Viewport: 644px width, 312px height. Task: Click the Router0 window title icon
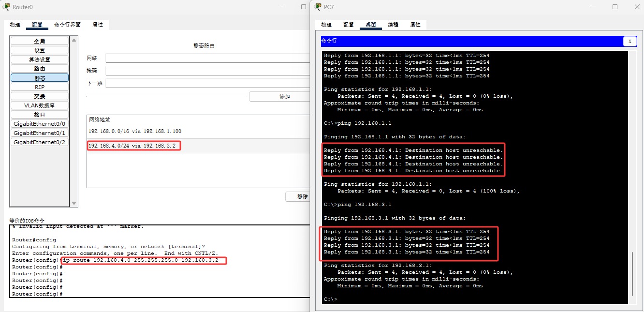(7, 7)
